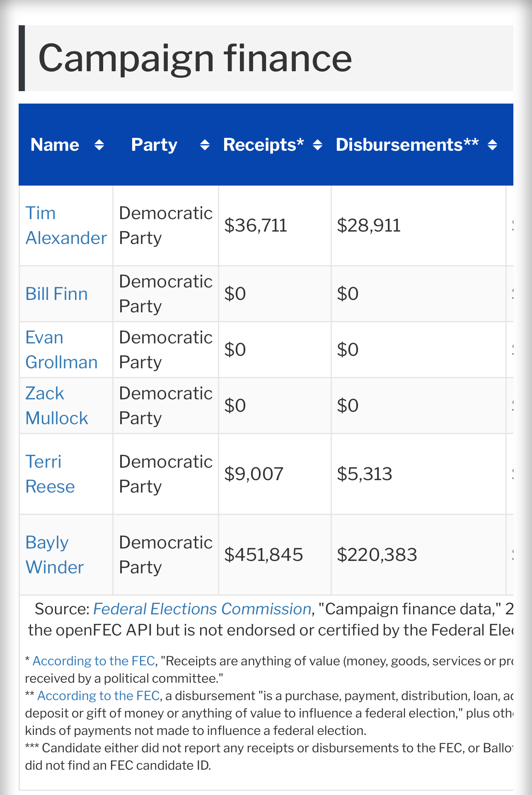Viewport: 532px width, 795px height.
Task: Click the Party column header
Action: [154, 145]
